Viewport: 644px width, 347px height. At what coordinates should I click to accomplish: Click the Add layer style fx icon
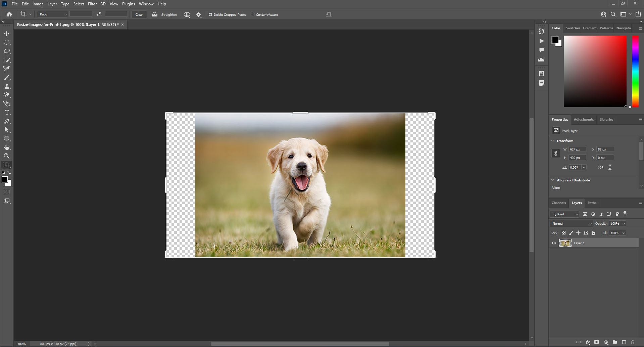pyautogui.click(x=588, y=342)
